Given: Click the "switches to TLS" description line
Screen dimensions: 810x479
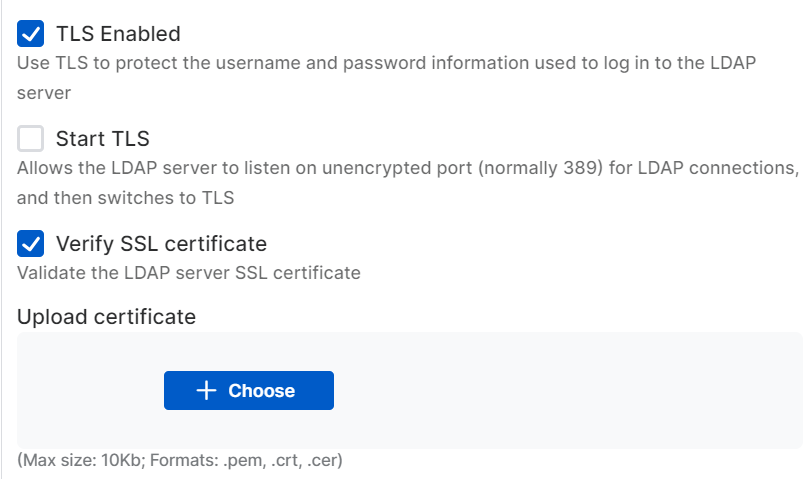Looking at the screenshot, I should click(125, 197).
